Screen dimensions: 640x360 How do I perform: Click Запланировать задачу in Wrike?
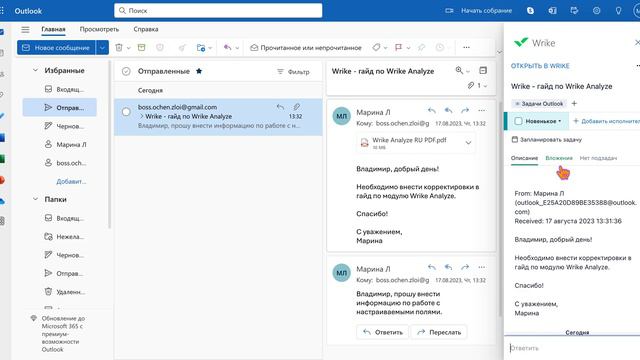point(547,140)
